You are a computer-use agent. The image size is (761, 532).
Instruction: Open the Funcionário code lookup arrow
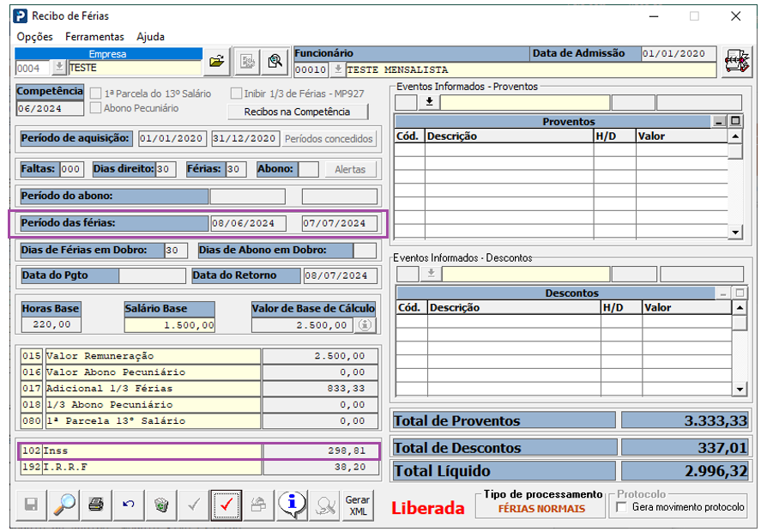point(337,70)
